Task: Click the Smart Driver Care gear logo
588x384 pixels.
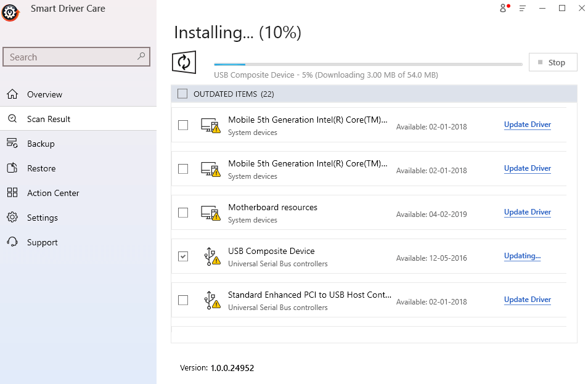Action: click(10, 12)
